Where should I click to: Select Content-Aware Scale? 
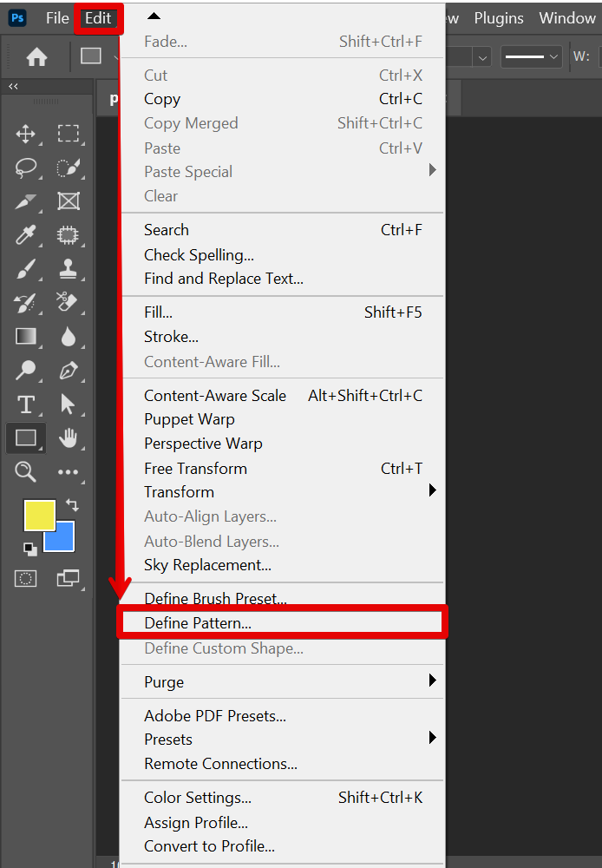[x=283, y=395]
